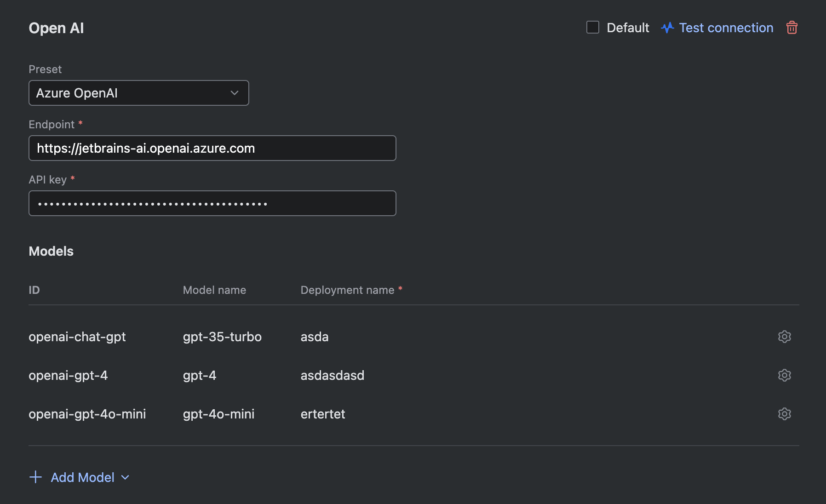
Task: Select Azure OpenAI from the preset selector
Action: click(138, 93)
